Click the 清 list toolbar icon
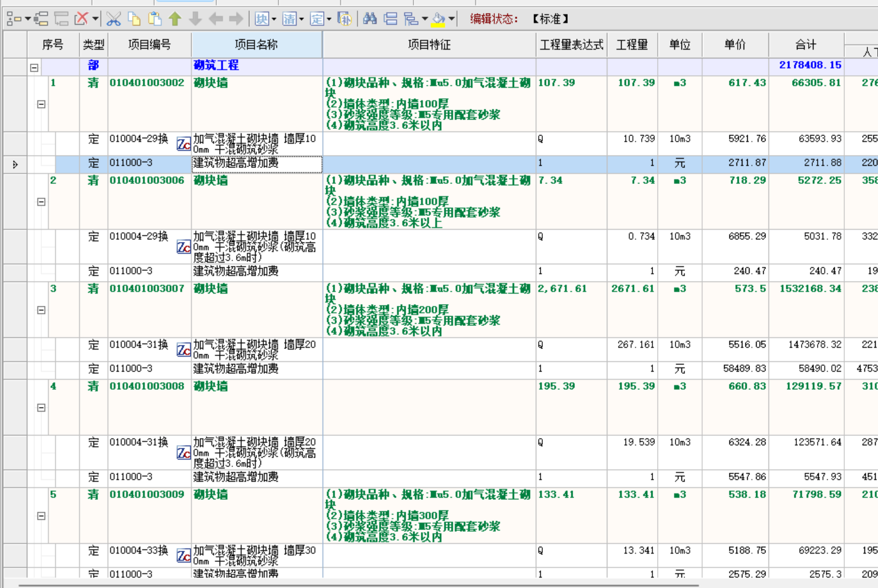 [290, 19]
